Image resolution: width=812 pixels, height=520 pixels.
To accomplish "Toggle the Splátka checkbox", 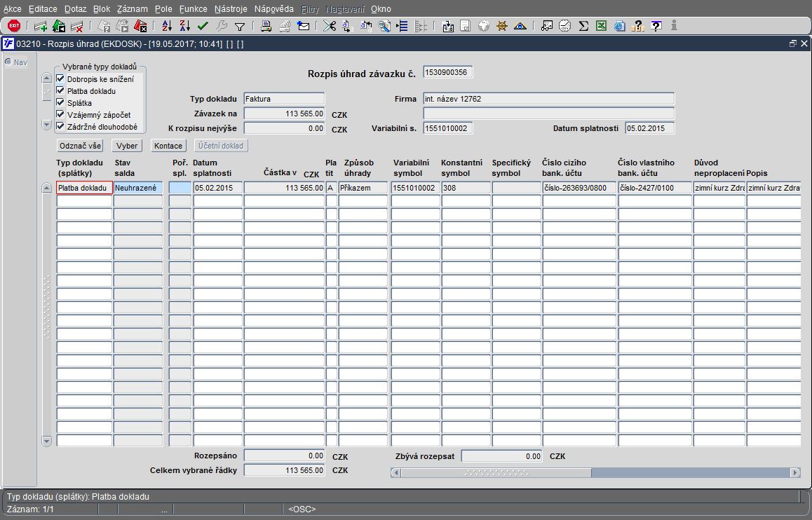I will pyautogui.click(x=60, y=102).
